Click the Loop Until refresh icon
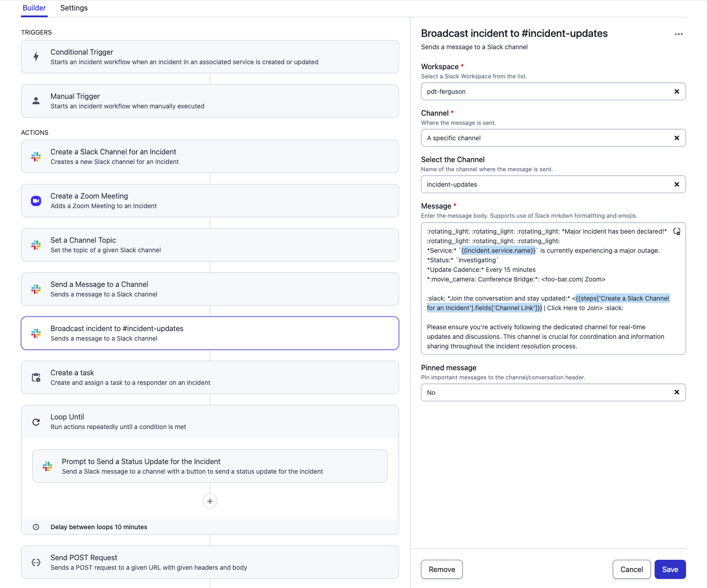 click(36, 422)
